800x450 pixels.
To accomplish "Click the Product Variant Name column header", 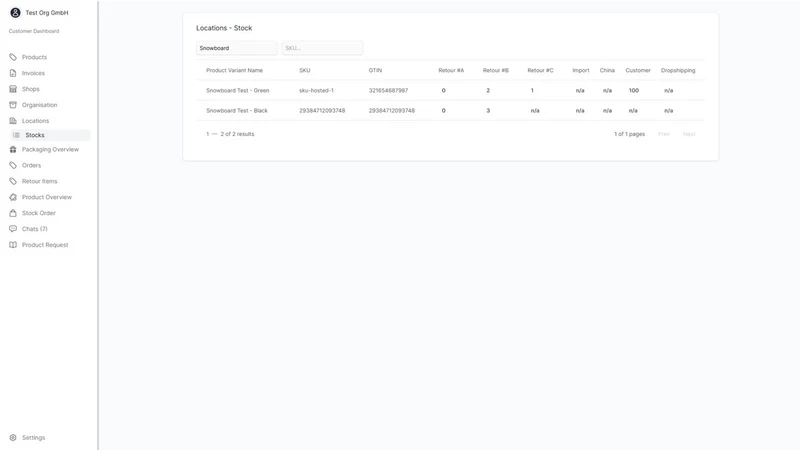I will click(x=234, y=70).
